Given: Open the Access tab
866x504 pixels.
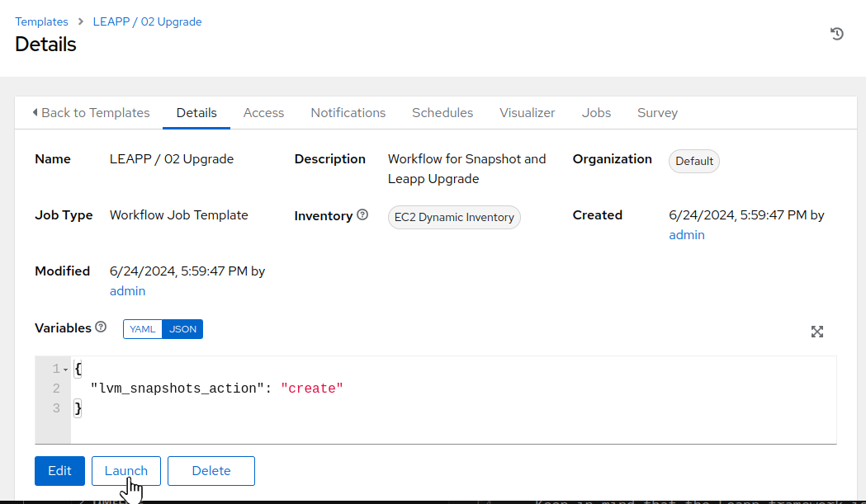Looking at the screenshot, I should pos(263,113).
